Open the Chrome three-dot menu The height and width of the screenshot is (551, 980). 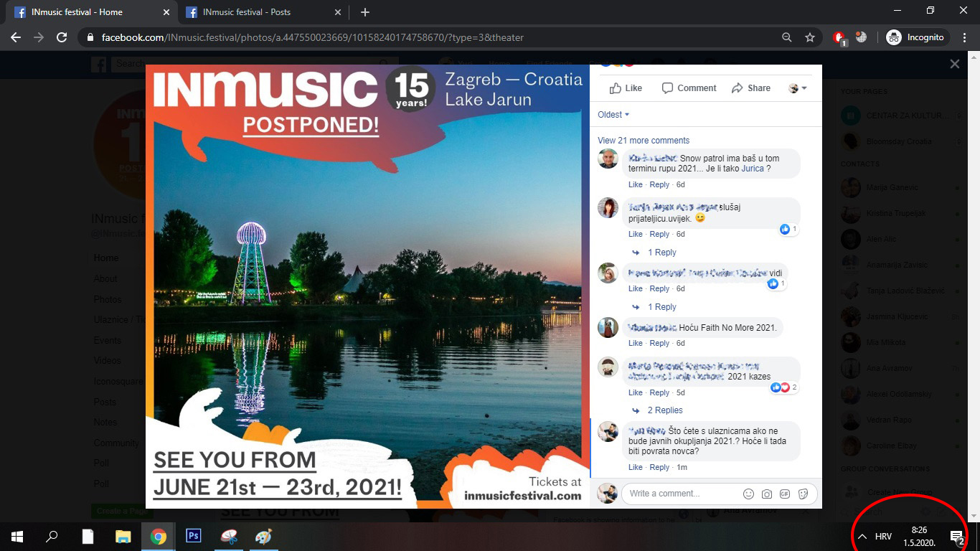964,37
